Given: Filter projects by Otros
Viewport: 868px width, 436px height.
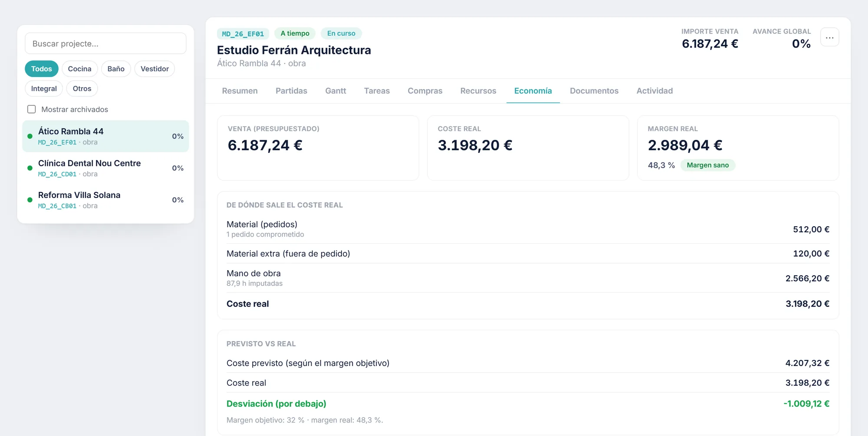Looking at the screenshot, I should click(x=82, y=89).
